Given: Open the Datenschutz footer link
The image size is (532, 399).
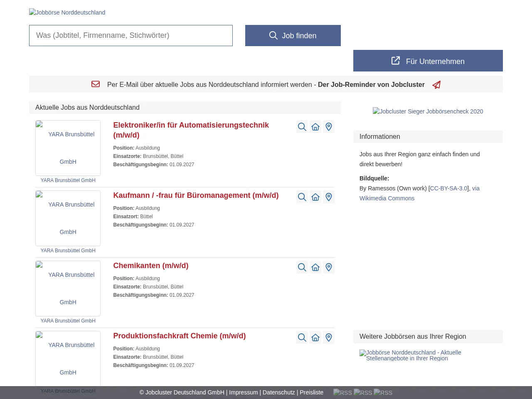Looking at the screenshot, I should tap(278, 392).
